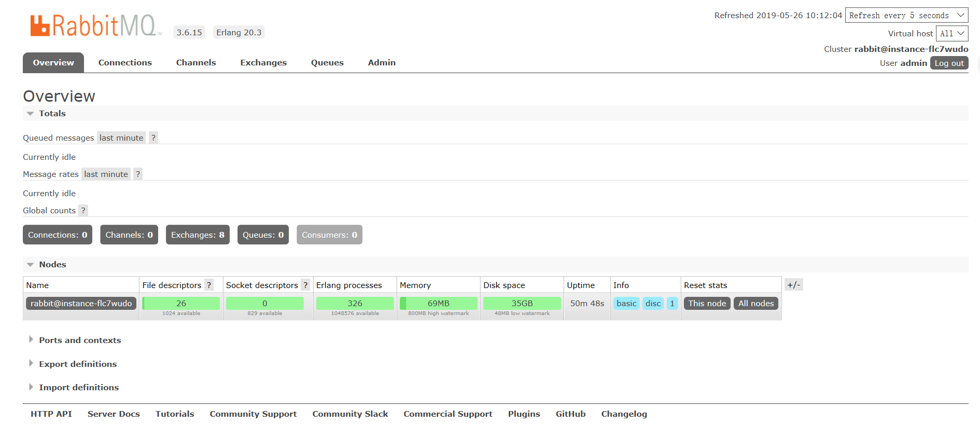Change Queued messages last minute range
Viewport: 980px width, 424px height.
coord(121,138)
